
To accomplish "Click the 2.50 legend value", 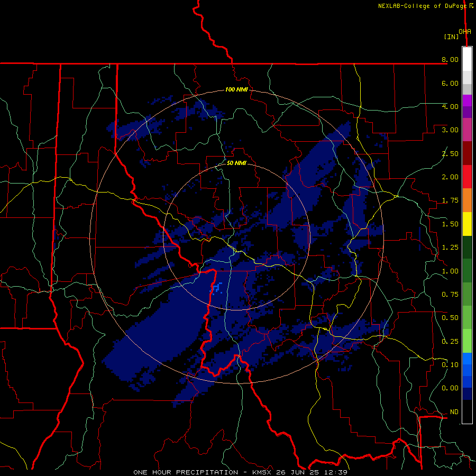I will (x=450, y=153).
